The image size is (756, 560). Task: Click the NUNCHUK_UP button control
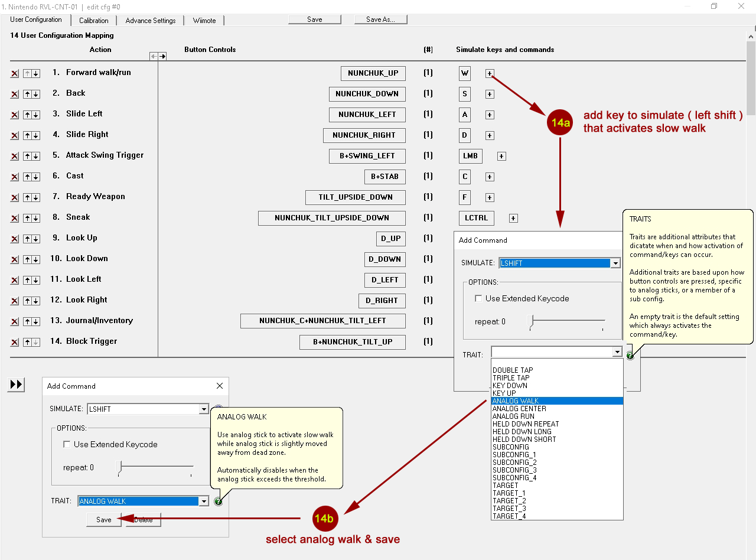tap(373, 73)
